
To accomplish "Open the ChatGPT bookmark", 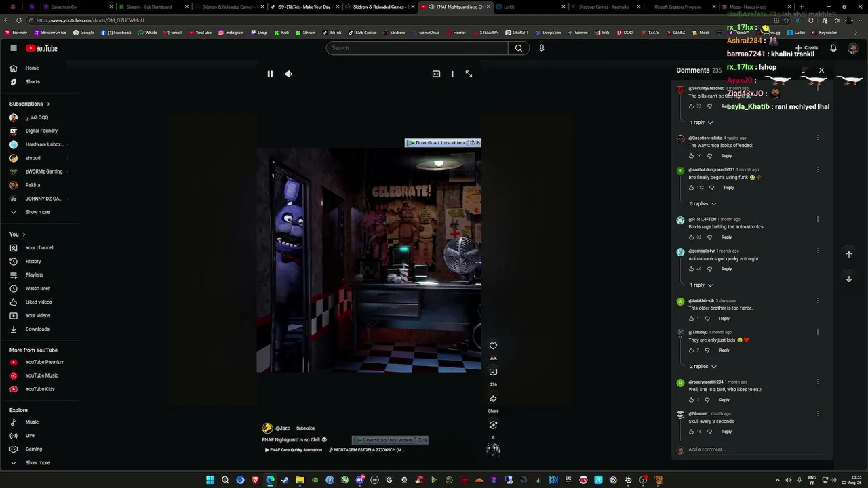I will click(517, 33).
